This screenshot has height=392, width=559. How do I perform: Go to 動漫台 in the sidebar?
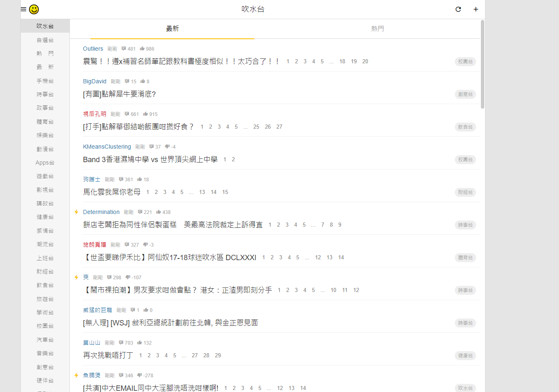click(x=45, y=149)
